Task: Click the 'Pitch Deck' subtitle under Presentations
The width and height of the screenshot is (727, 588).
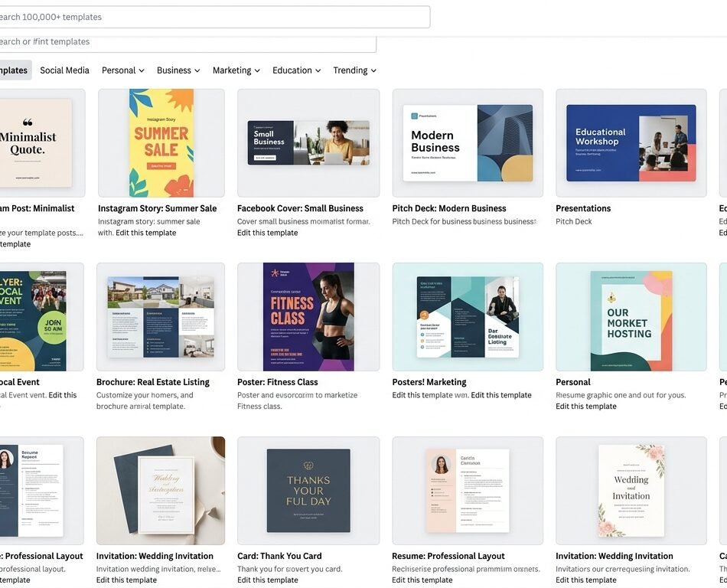Action: pyautogui.click(x=573, y=222)
